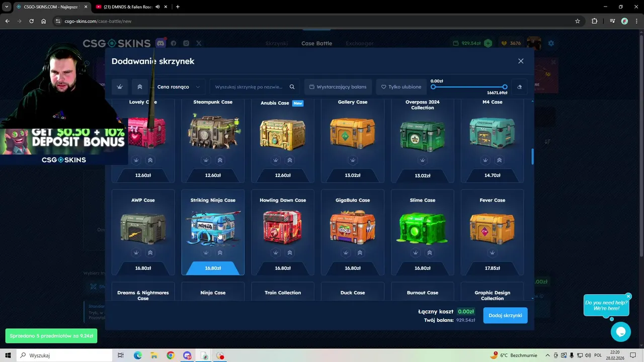Click the double-chevron icon on M4 Case
The width and height of the screenshot is (644, 362).
click(499, 160)
